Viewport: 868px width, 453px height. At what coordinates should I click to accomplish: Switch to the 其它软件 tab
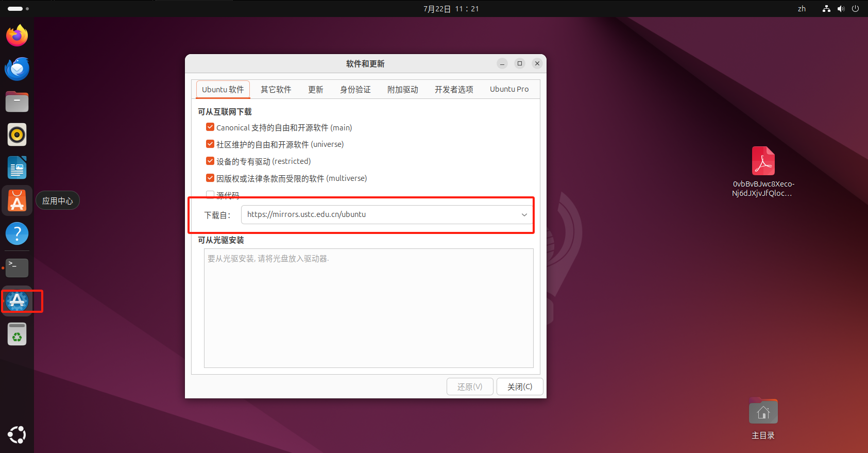[276, 89]
